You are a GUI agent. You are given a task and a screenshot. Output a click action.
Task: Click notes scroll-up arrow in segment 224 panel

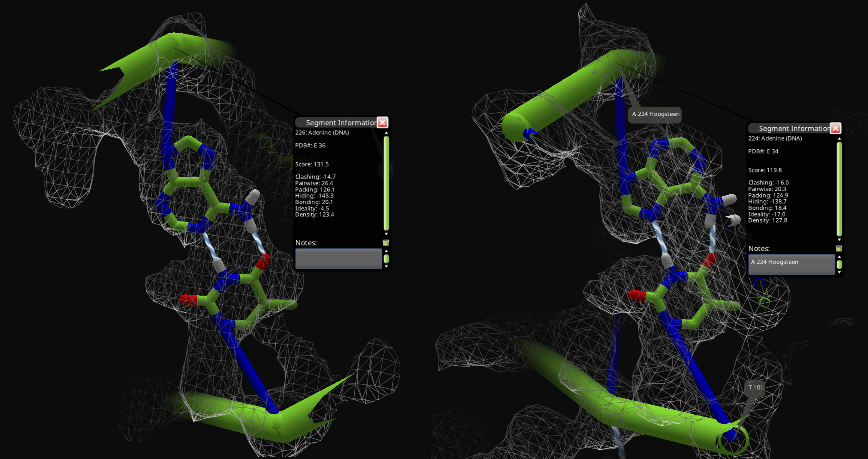(839, 257)
